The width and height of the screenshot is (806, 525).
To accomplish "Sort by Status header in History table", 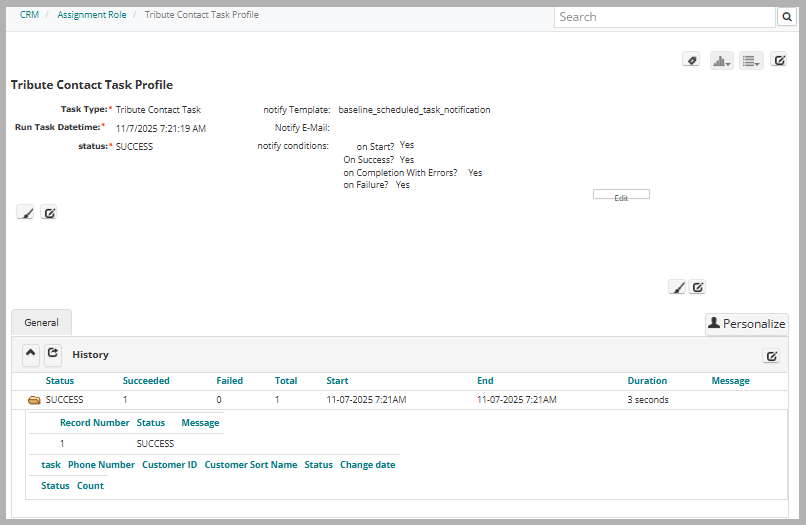I will pyautogui.click(x=60, y=381).
